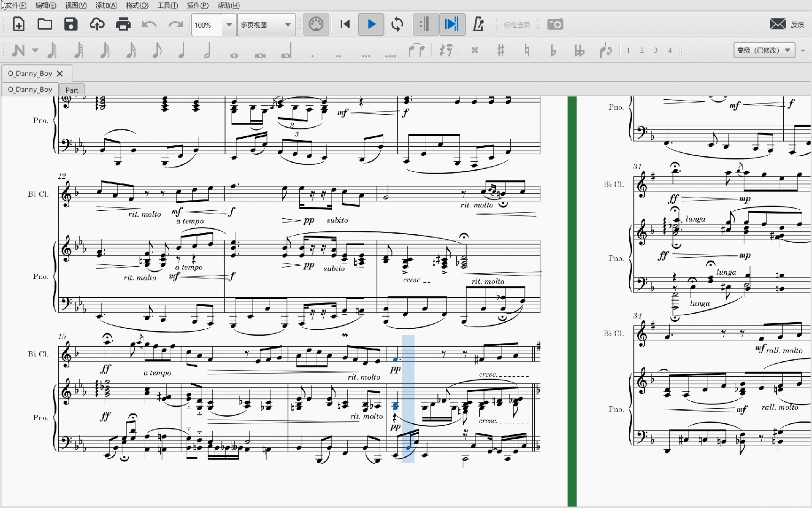The image size is (812, 508).
Task: Save the score with the floppy disk icon
Action: pyautogui.click(x=71, y=24)
